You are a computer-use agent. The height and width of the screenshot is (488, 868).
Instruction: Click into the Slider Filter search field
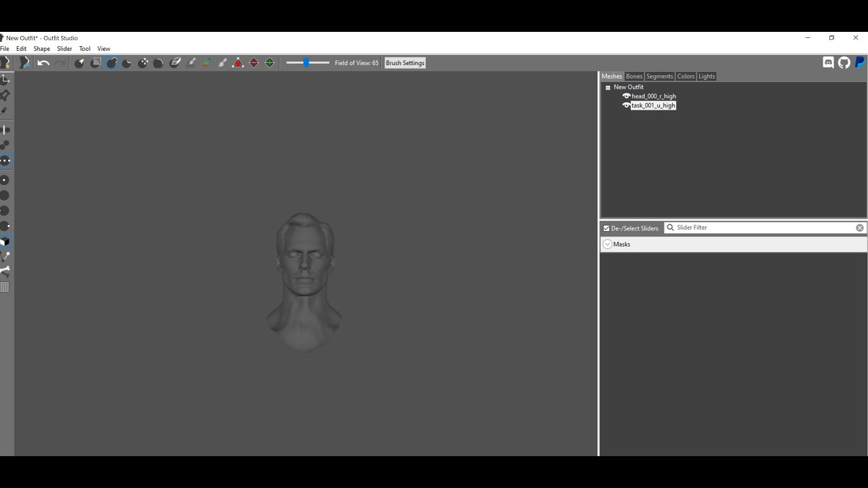click(x=765, y=228)
